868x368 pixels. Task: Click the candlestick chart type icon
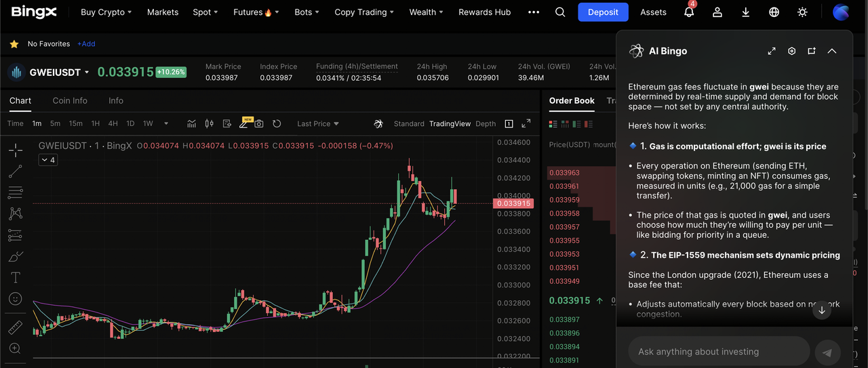pyautogui.click(x=209, y=123)
